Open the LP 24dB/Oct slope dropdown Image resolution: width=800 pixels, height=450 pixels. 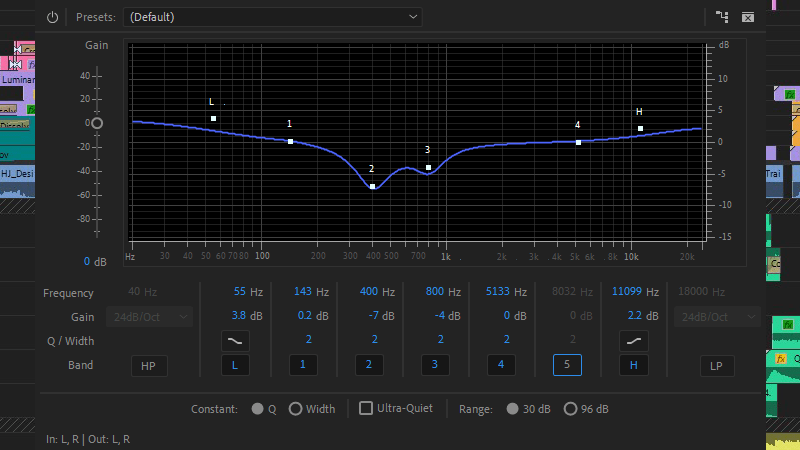click(x=717, y=317)
